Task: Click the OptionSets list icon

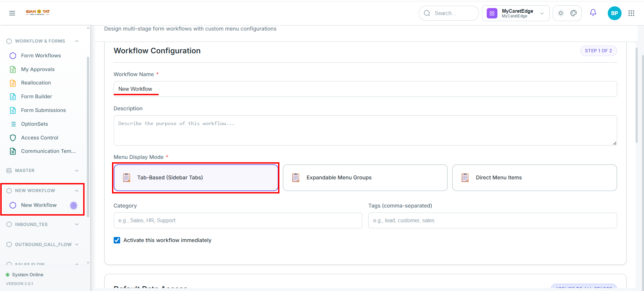Action: [13, 124]
